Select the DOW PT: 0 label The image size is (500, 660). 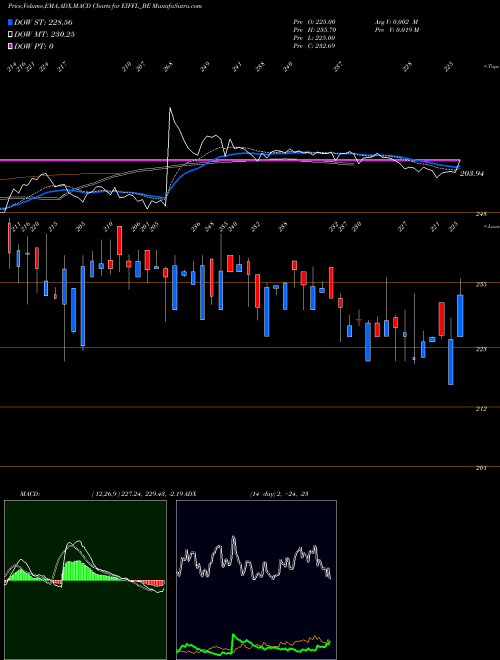tap(34, 46)
